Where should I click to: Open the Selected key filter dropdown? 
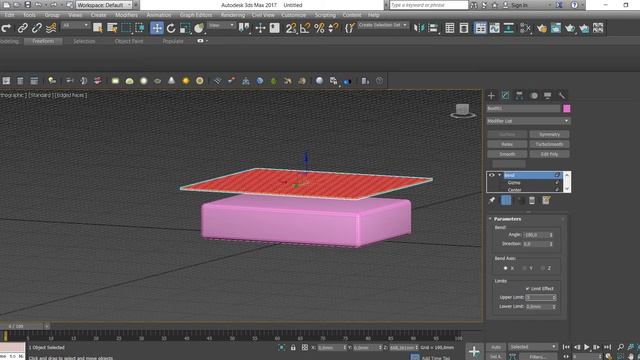pos(533,347)
